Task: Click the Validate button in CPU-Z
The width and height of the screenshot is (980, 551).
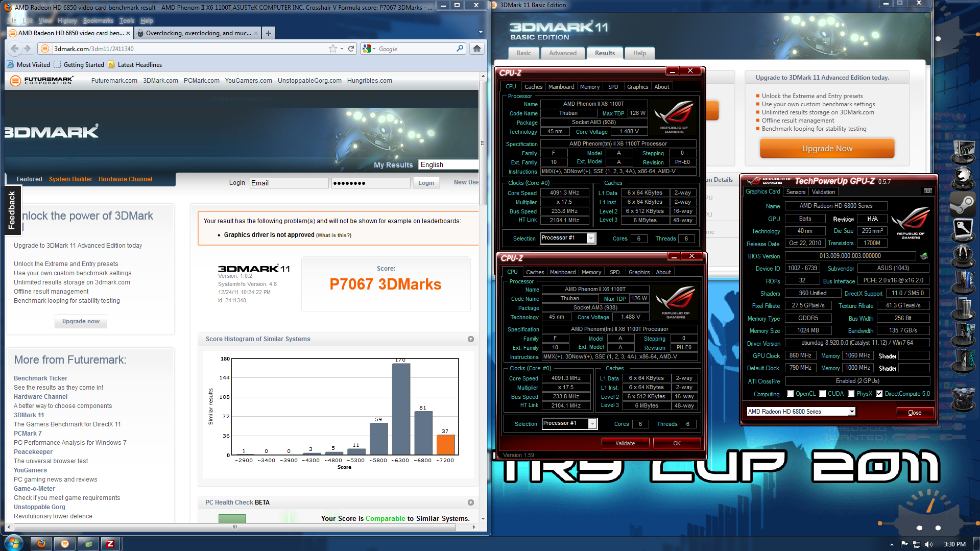Action: coord(625,443)
